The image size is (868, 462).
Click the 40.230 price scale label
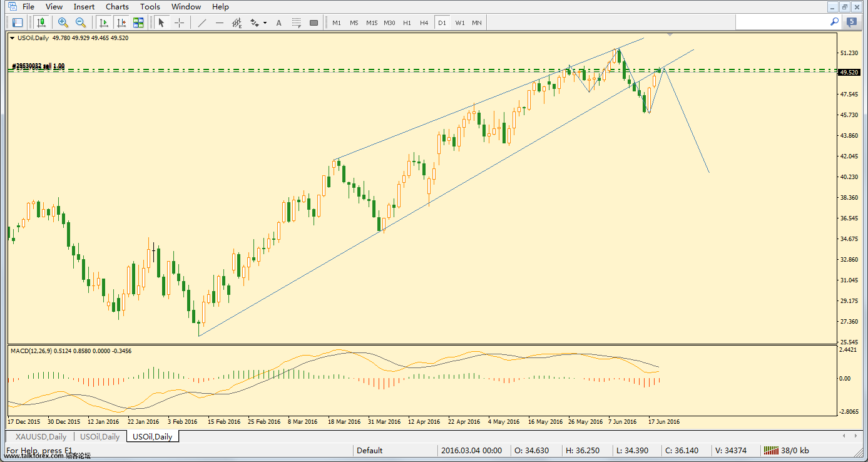click(x=850, y=177)
